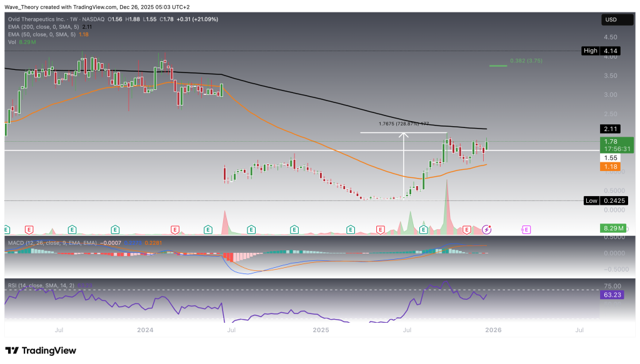Click the TradingView logo at bottom left

click(41, 350)
